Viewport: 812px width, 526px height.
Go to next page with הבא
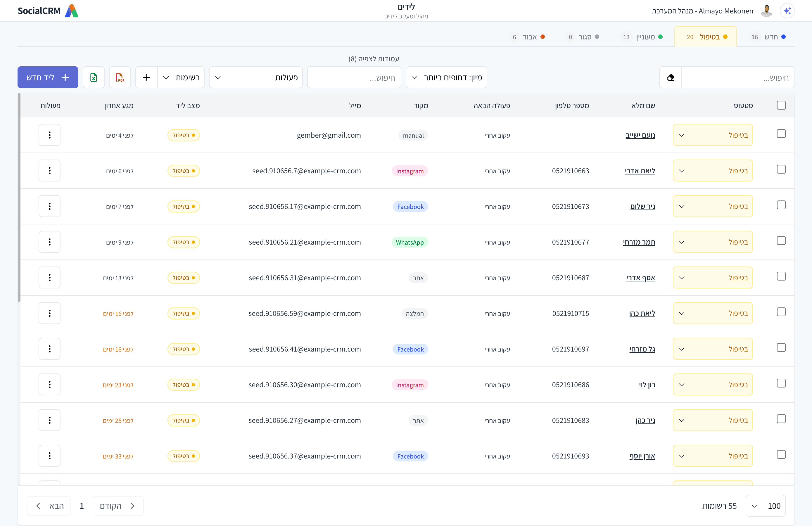(49, 506)
